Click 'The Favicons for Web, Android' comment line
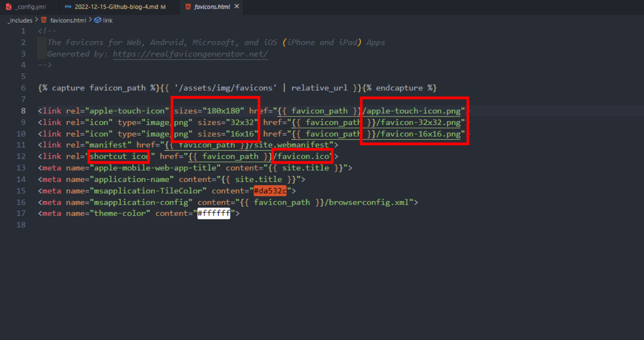This screenshot has width=644, height=340. tap(216, 42)
